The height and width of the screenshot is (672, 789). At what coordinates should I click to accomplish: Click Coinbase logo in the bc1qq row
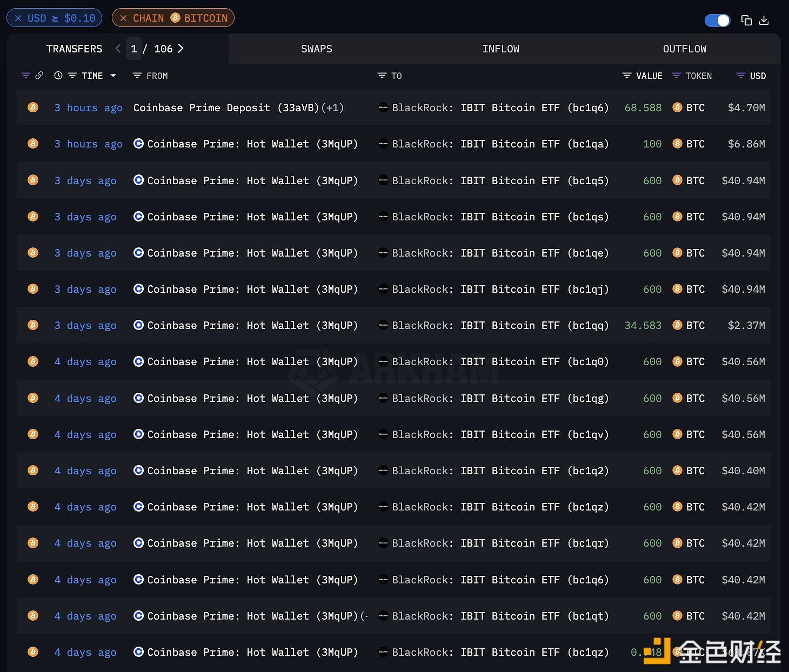coord(138,325)
